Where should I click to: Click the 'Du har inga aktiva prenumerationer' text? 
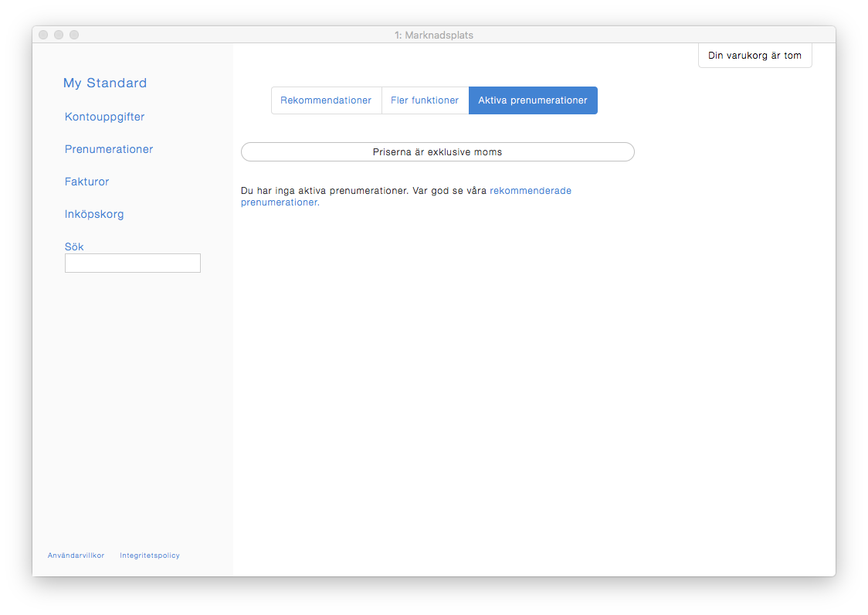click(324, 191)
